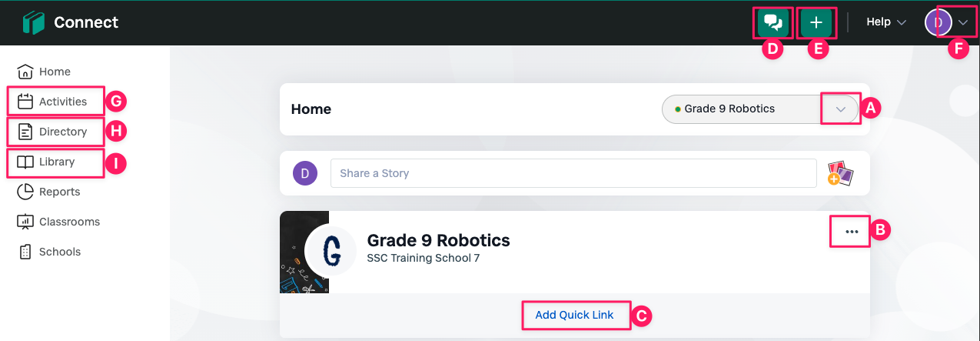980x341 pixels.
Task: Click into the Share a Story field
Action: (573, 173)
